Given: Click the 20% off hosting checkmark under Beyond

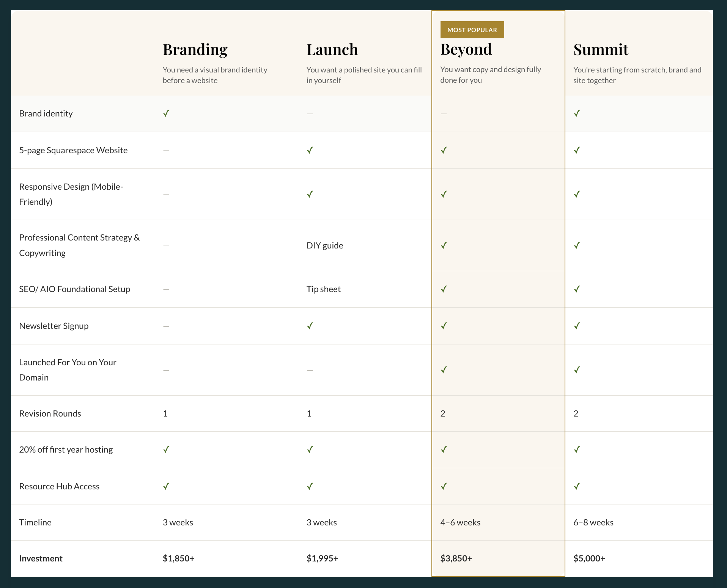Looking at the screenshot, I should click(444, 450).
